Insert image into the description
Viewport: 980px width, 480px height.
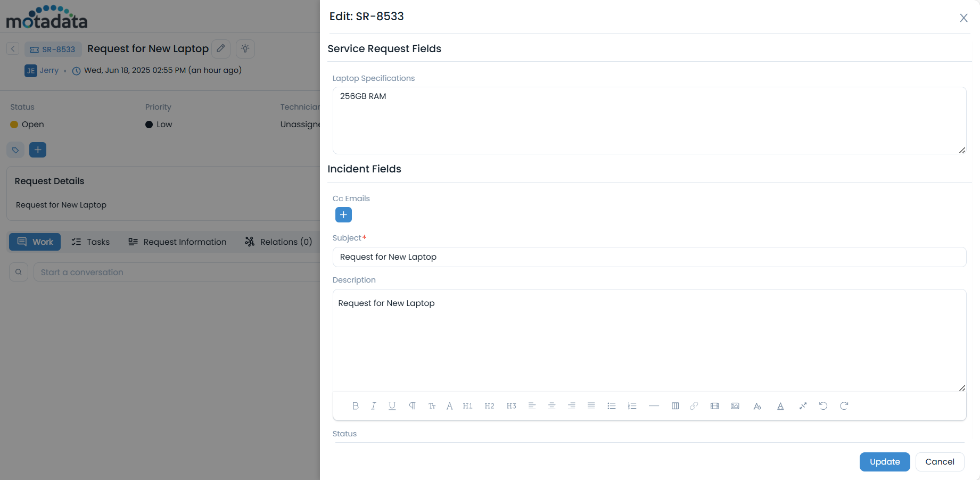(x=735, y=406)
